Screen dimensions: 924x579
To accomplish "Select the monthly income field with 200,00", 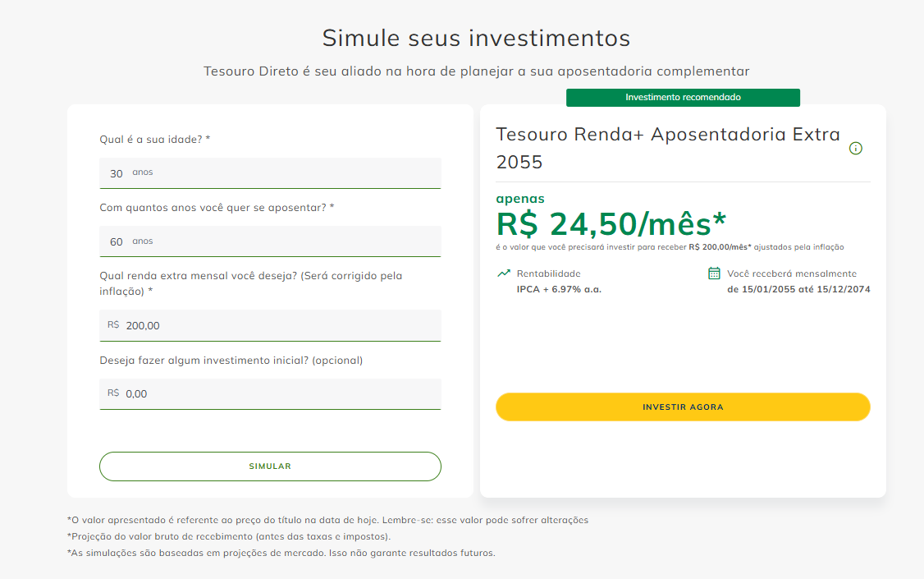I will click(x=270, y=325).
